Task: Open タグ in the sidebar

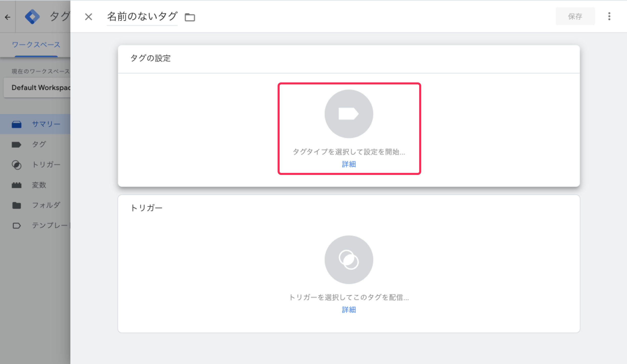Action: click(39, 144)
